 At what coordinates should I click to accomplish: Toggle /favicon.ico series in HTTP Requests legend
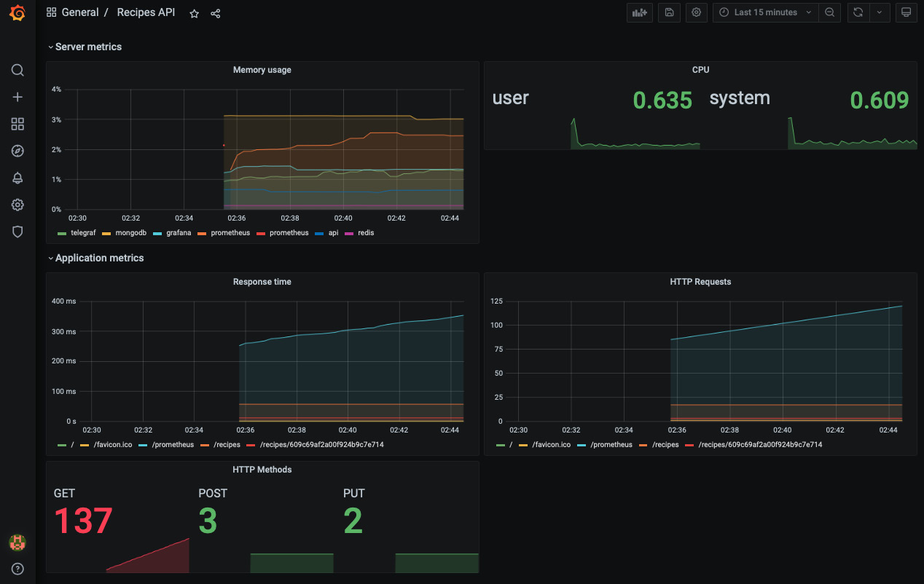pos(551,444)
